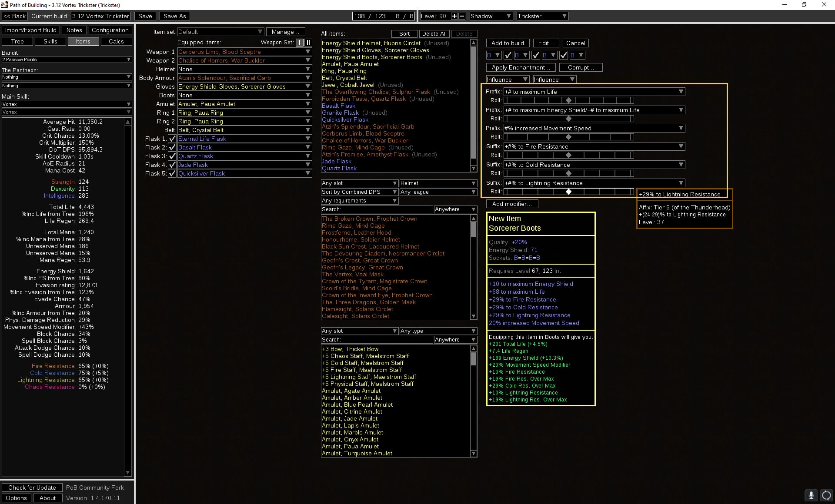Increase character level with the plus icon
The width and height of the screenshot is (835, 504).
pos(454,16)
